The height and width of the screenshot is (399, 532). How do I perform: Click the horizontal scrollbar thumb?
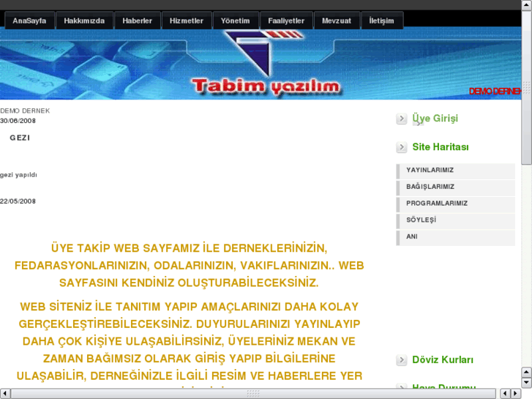[x=253, y=394]
